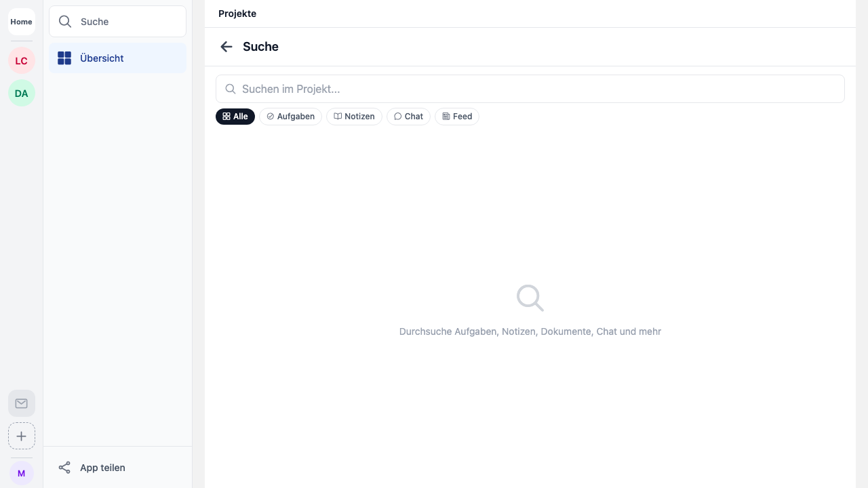Switch to the DA workspace avatar
The height and width of the screenshot is (488, 868).
(21, 94)
